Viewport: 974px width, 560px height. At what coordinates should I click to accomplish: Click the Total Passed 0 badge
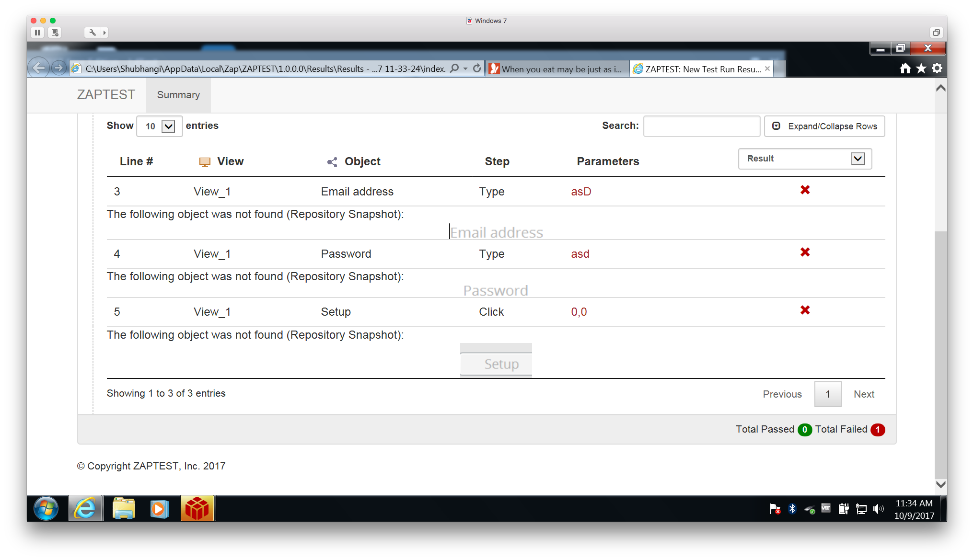click(x=805, y=430)
